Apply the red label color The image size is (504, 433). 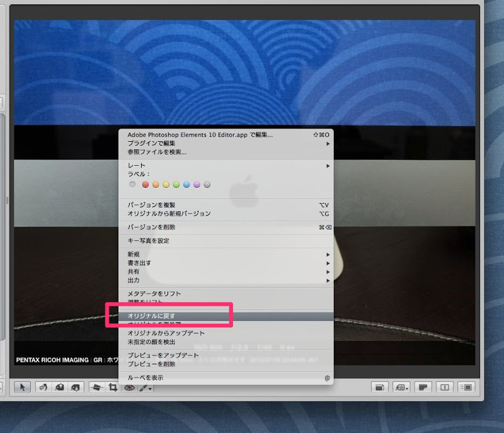[146, 185]
